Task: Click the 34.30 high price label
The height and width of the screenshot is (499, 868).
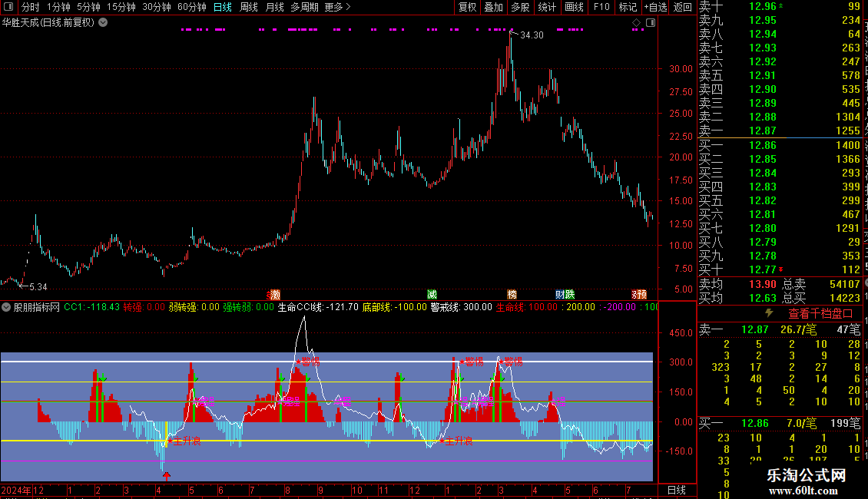Action: (532, 35)
